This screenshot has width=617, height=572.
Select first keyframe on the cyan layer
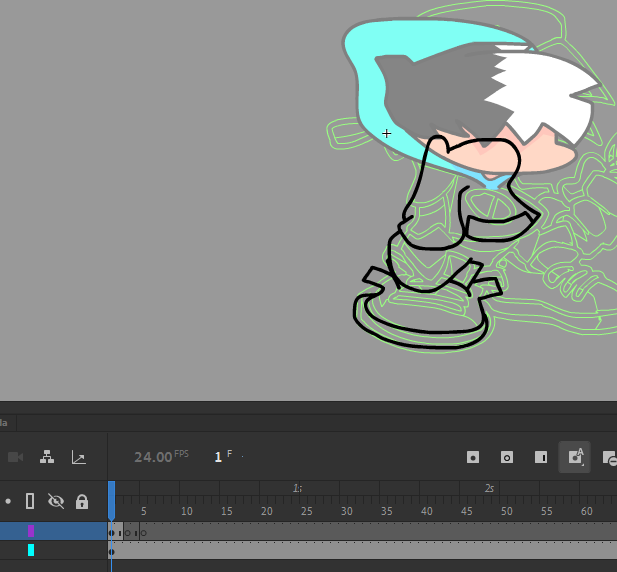(x=111, y=552)
